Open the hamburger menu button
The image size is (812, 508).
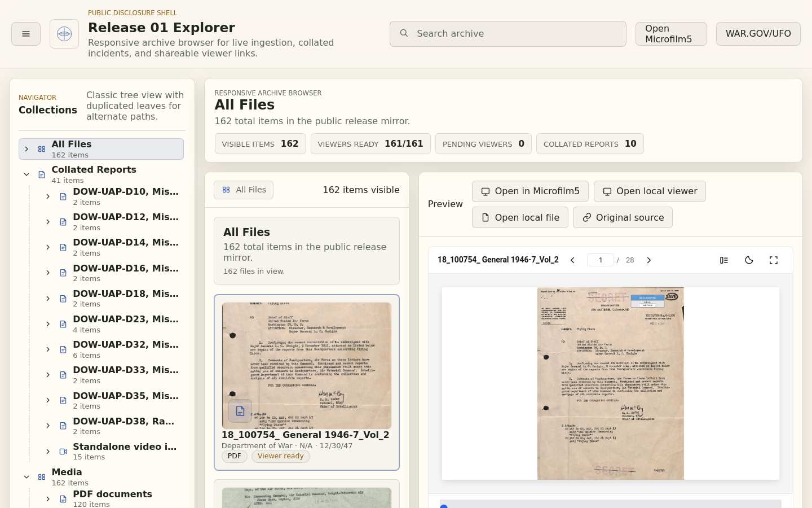coord(26,34)
